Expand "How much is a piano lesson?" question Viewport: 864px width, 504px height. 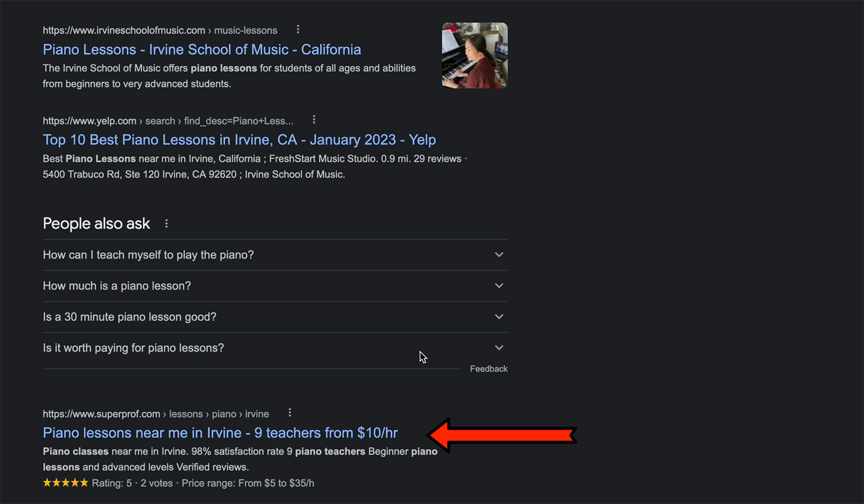tap(275, 286)
